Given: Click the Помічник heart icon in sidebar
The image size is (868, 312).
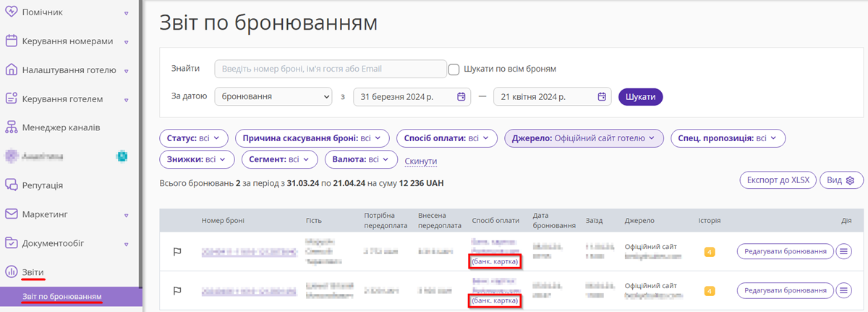Looking at the screenshot, I should click(11, 12).
